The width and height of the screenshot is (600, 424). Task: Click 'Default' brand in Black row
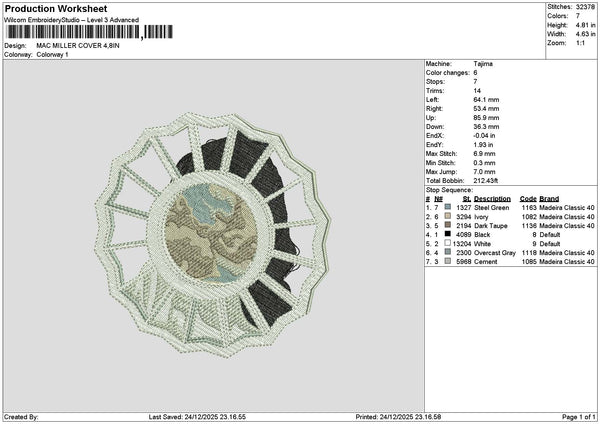(550, 235)
